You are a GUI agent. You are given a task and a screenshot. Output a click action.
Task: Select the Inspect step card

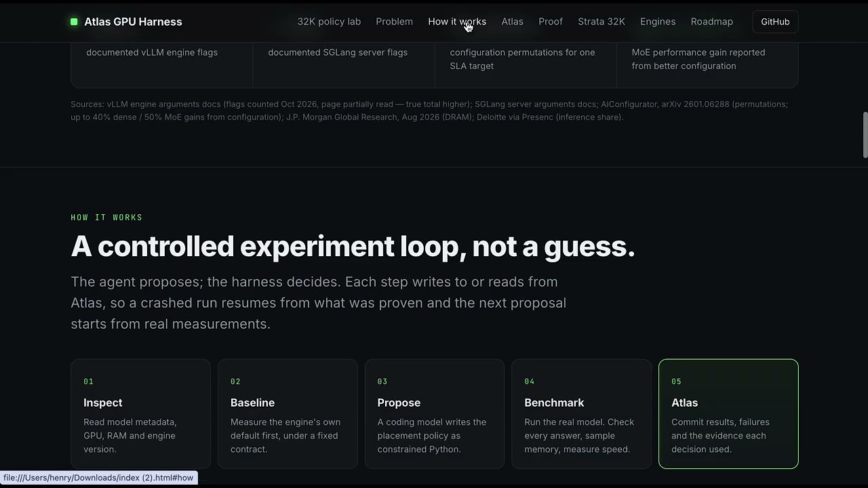pos(141,414)
